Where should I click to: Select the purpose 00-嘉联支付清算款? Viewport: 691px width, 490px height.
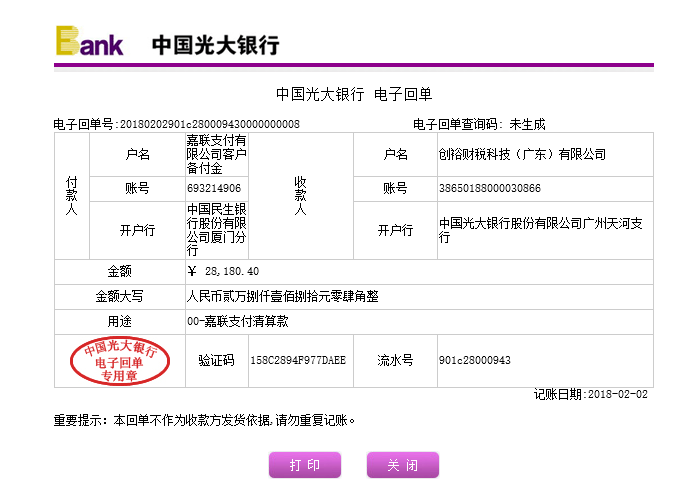coord(238,322)
